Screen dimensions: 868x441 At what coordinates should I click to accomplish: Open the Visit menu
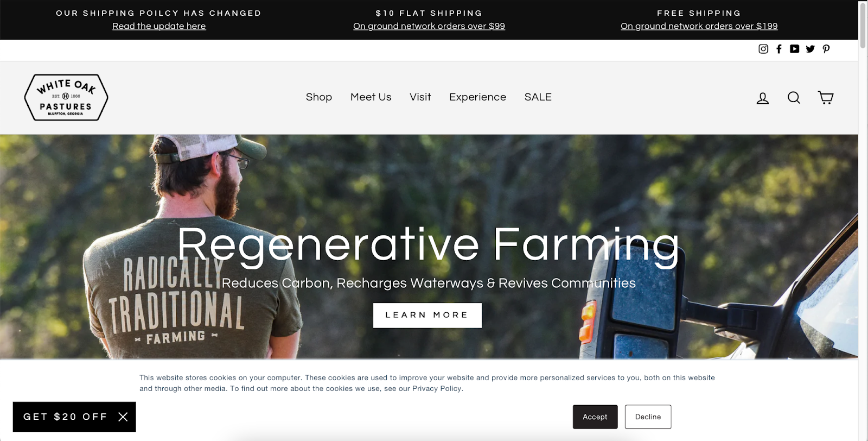pyautogui.click(x=420, y=97)
